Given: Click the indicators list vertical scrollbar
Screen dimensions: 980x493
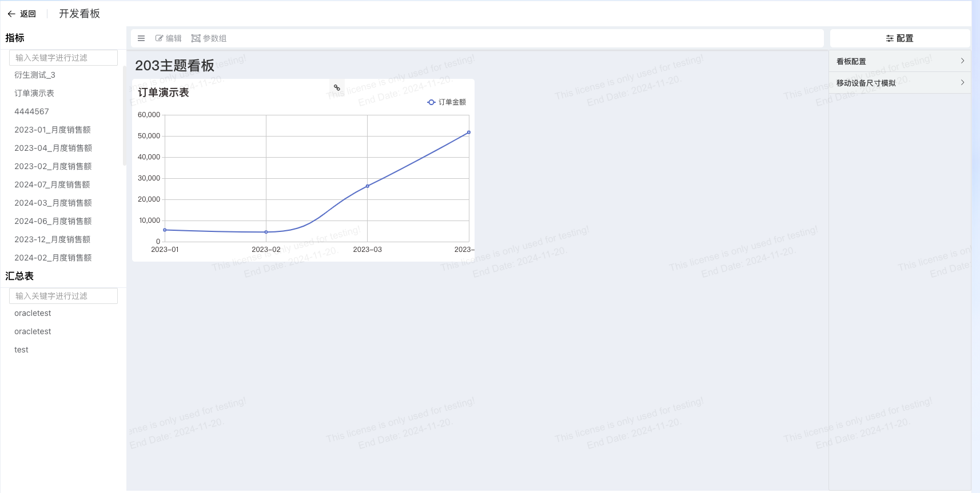Looking at the screenshot, I should (124, 115).
